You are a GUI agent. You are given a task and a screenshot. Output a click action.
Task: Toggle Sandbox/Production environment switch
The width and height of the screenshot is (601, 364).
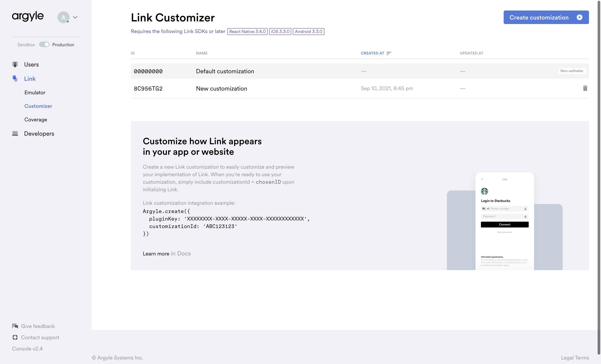tap(44, 44)
